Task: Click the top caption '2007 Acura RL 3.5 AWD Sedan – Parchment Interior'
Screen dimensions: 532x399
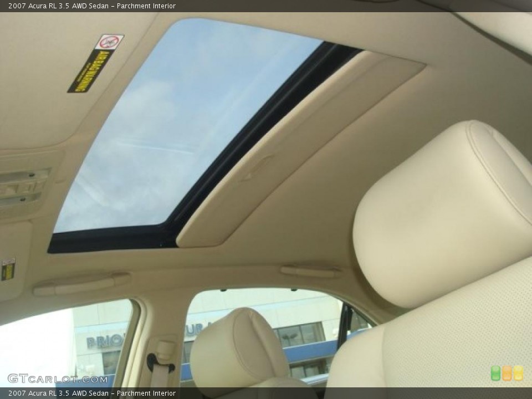Action: 92,6
